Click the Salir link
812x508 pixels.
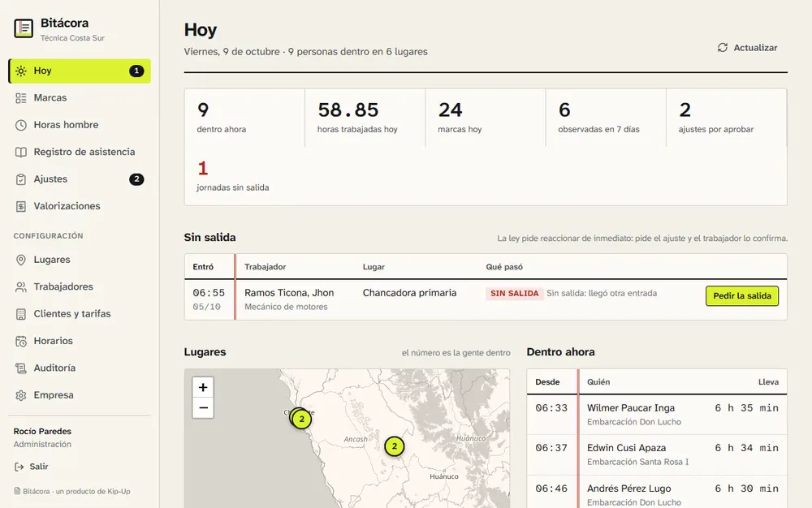[32, 467]
